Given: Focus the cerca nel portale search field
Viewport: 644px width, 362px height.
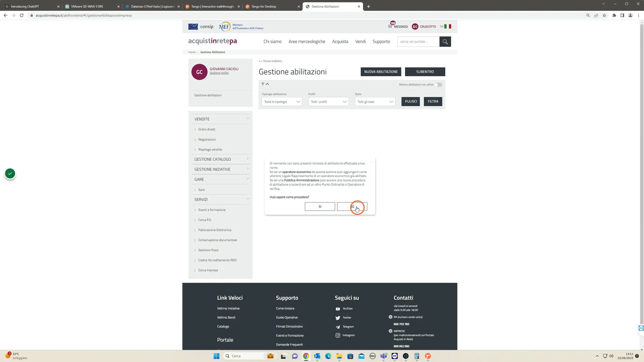Looking at the screenshot, I should 418,42.
